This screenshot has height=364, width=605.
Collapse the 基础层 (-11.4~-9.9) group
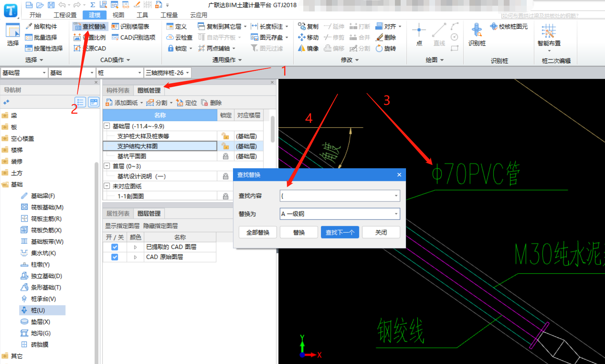[x=107, y=126]
